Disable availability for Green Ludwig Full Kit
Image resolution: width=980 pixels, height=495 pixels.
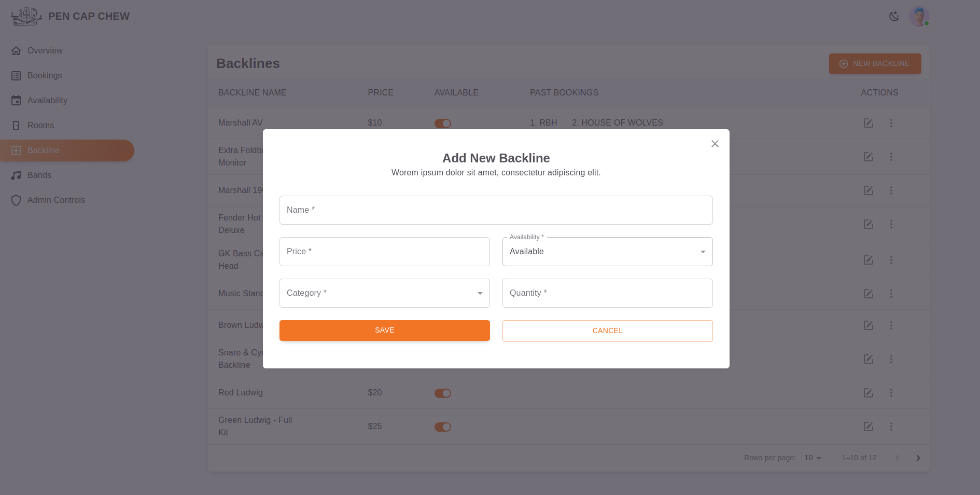click(x=442, y=427)
